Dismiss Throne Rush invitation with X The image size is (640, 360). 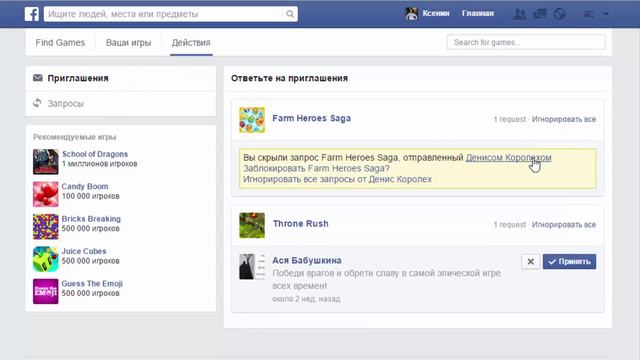(531, 262)
